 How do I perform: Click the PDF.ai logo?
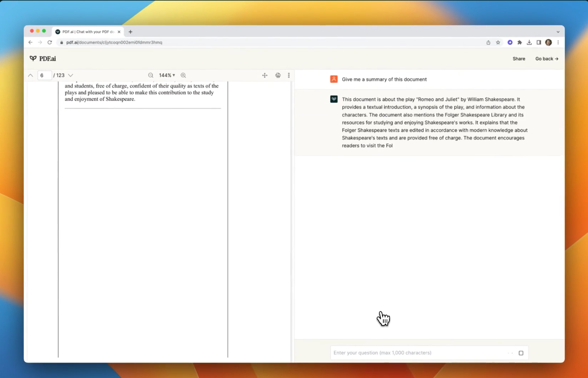click(43, 58)
